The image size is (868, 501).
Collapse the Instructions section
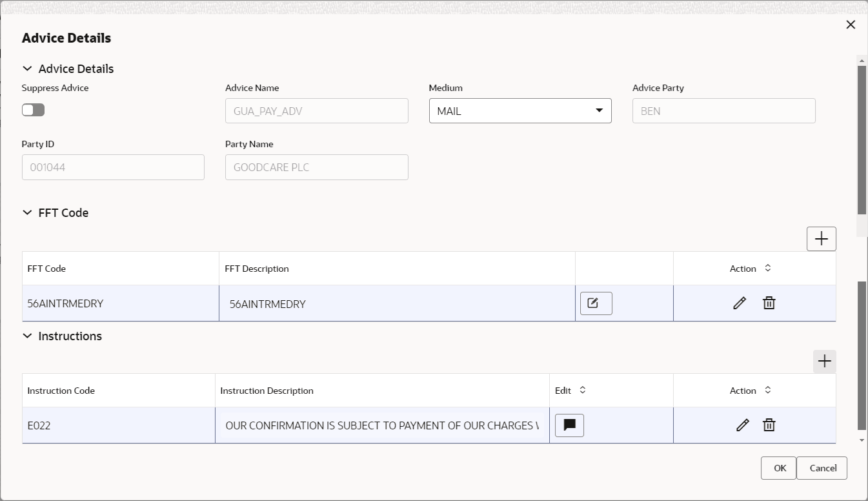coord(27,336)
